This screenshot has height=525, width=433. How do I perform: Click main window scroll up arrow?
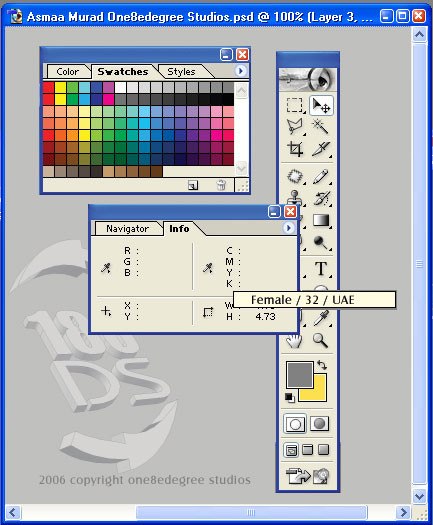[420, 34]
